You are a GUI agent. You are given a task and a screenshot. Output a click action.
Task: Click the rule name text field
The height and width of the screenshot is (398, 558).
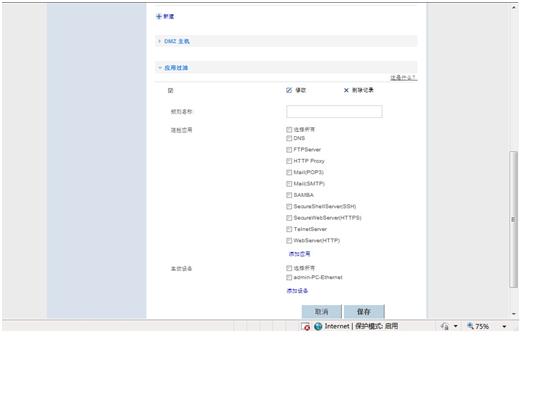point(335,111)
